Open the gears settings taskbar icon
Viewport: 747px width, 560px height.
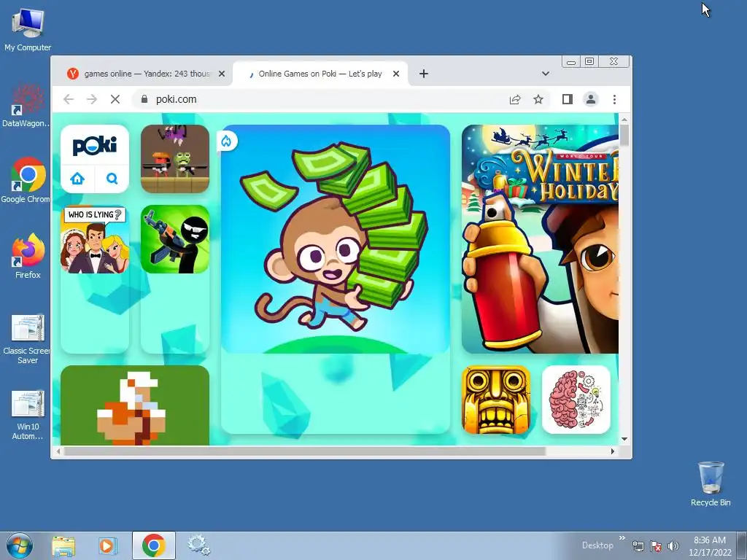point(198,545)
